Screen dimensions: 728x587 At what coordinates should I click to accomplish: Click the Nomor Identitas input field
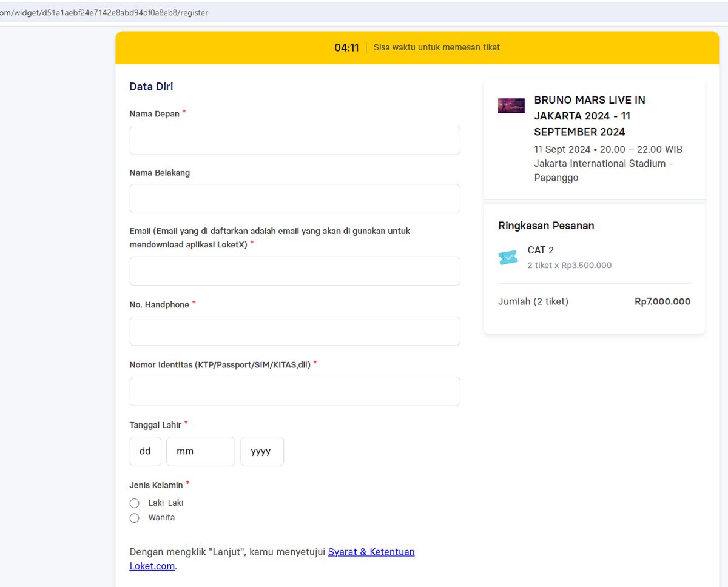pyautogui.click(x=295, y=391)
